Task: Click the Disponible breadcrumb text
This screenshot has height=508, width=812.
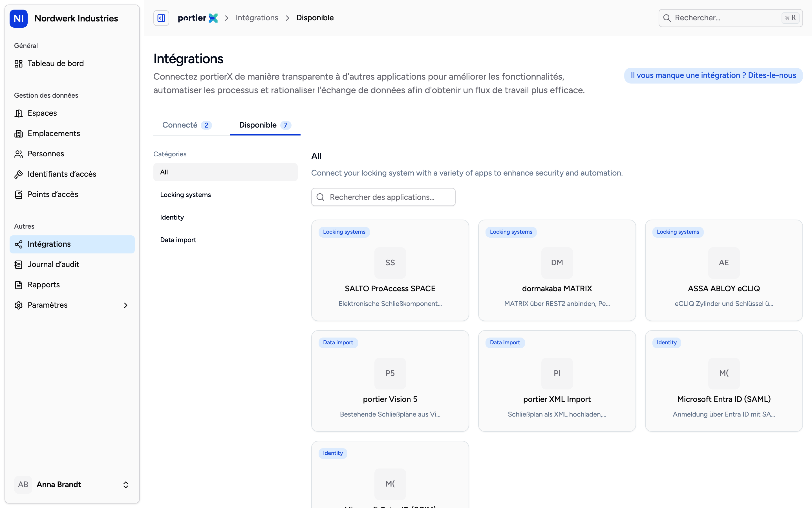Action: click(x=315, y=18)
